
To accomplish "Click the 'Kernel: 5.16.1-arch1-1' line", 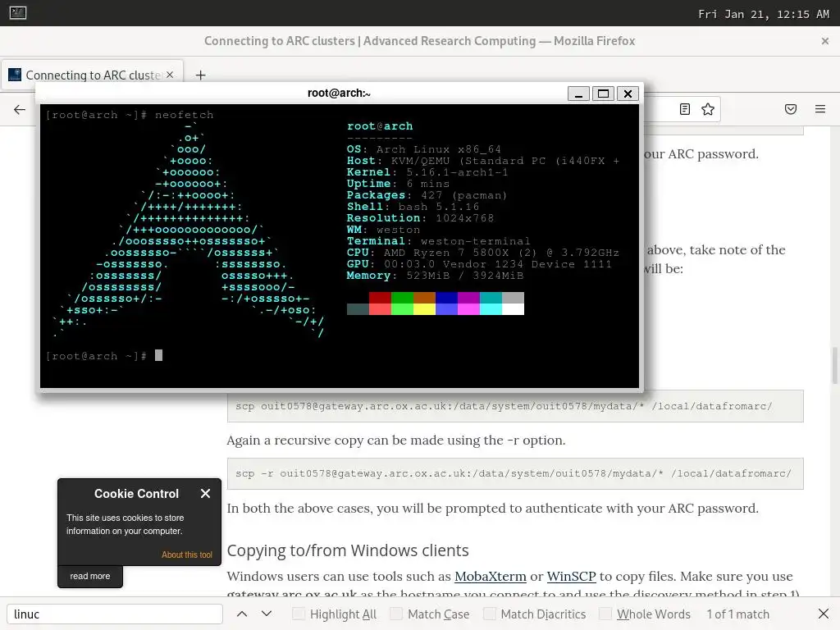I will pos(427,172).
